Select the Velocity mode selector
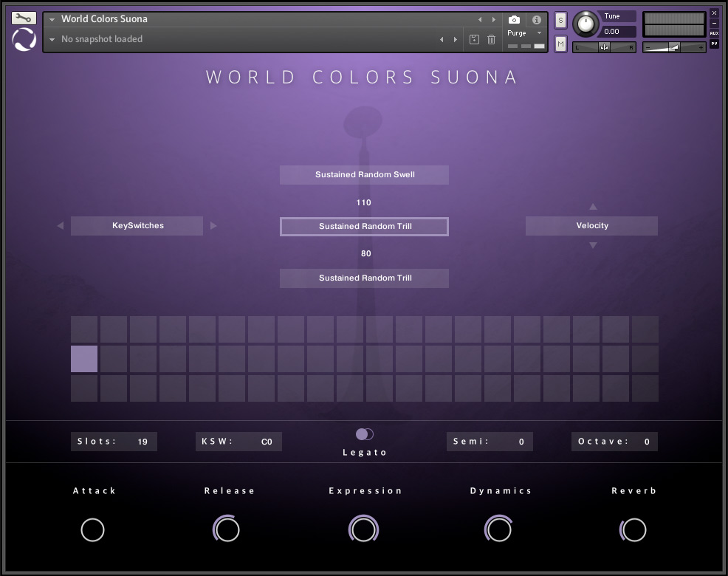The image size is (728, 576). pyautogui.click(x=591, y=226)
